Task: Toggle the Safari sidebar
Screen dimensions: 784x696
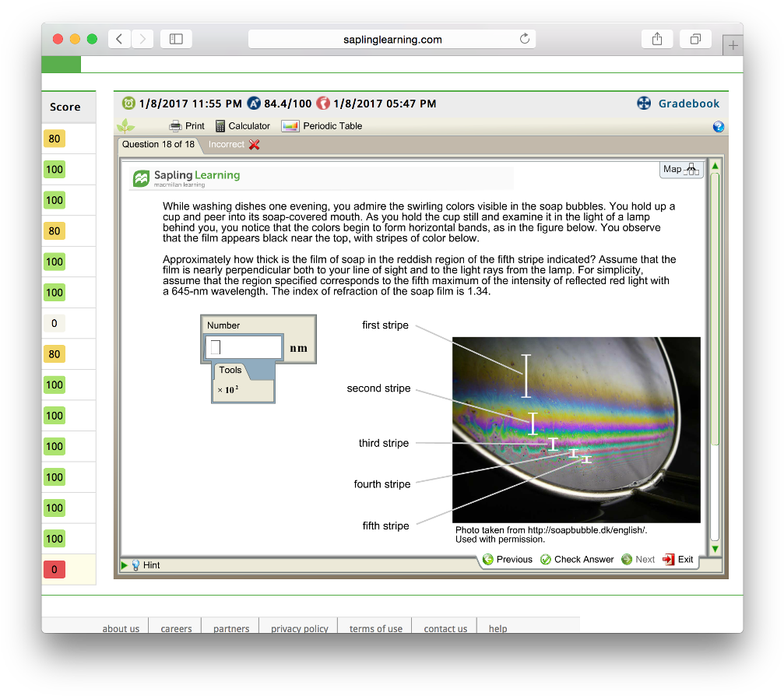Action: click(x=176, y=39)
